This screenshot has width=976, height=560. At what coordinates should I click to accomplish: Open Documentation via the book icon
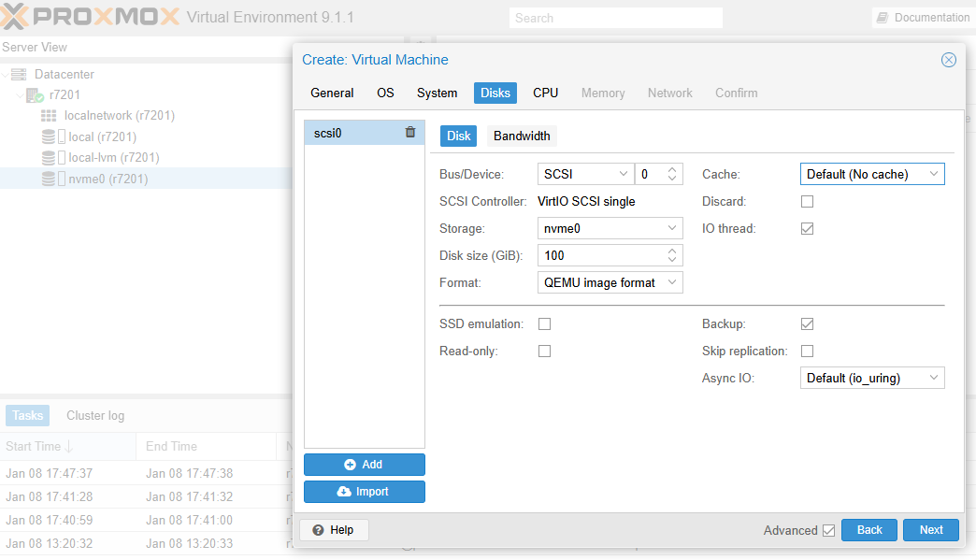(882, 18)
